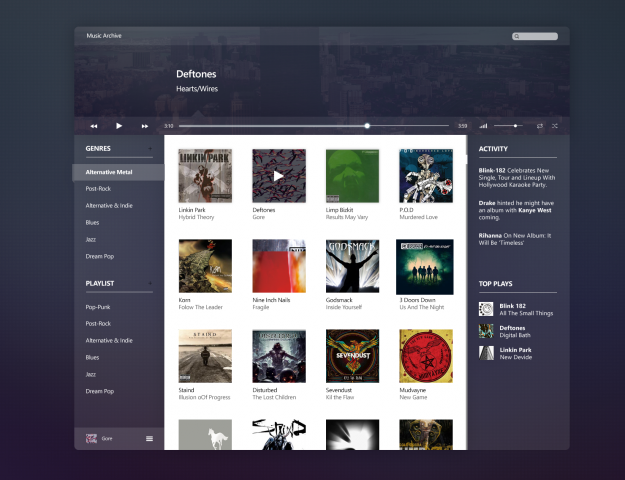Open 3 Doors Down album cover

[425, 267]
